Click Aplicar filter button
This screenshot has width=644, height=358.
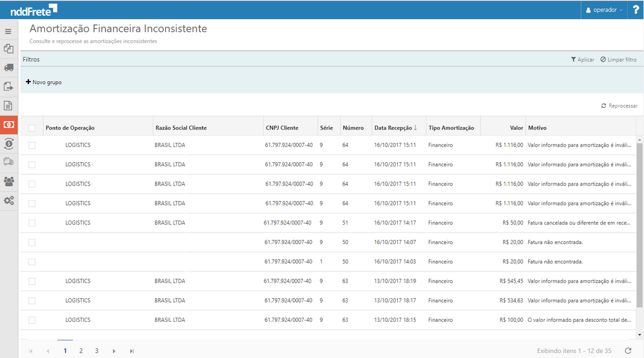(582, 60)
